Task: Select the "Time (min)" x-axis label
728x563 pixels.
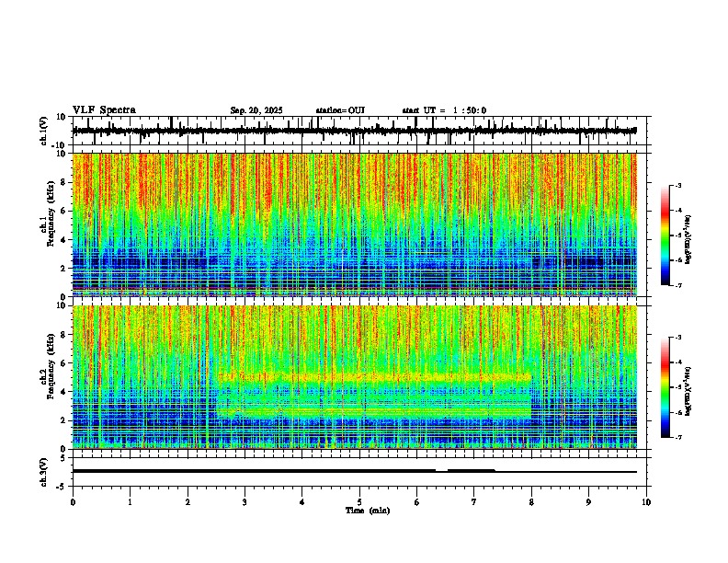Action: click(368, 511)
